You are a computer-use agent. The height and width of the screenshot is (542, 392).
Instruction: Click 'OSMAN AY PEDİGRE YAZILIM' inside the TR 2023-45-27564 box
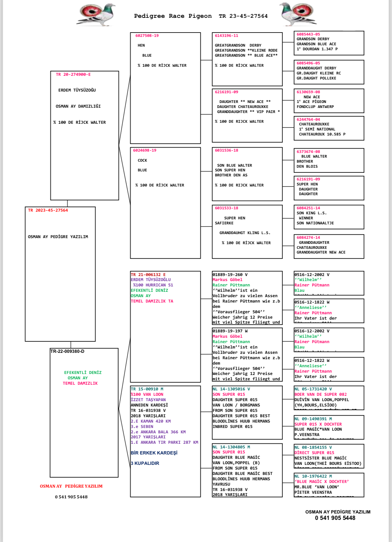tap(58, 237)
